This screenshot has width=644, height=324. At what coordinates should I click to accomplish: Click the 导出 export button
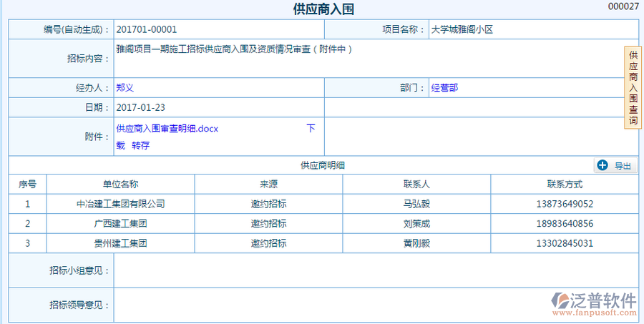(615, 165)
